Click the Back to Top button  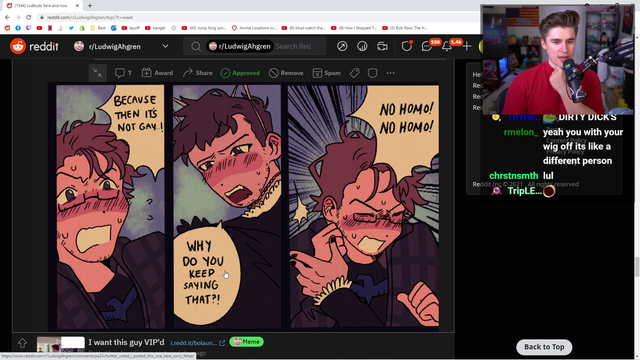544,347
